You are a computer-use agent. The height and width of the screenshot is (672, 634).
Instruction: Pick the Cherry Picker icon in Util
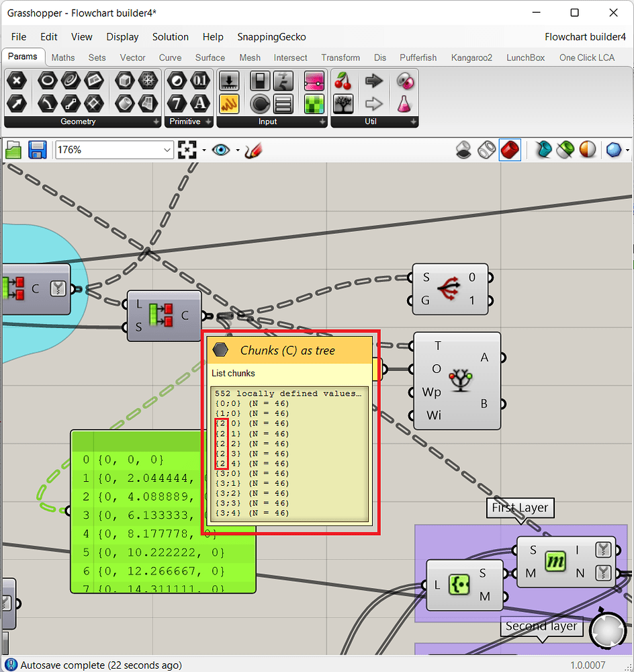pos(343,81)
